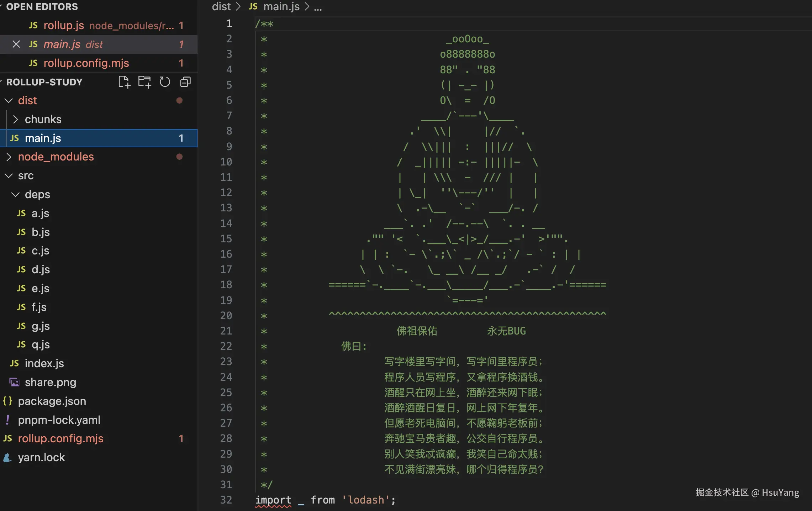Viewport: 812px width, 511px height.
Task: Click the New Folder icon in explorer header
Action: [x=144, y=82]
